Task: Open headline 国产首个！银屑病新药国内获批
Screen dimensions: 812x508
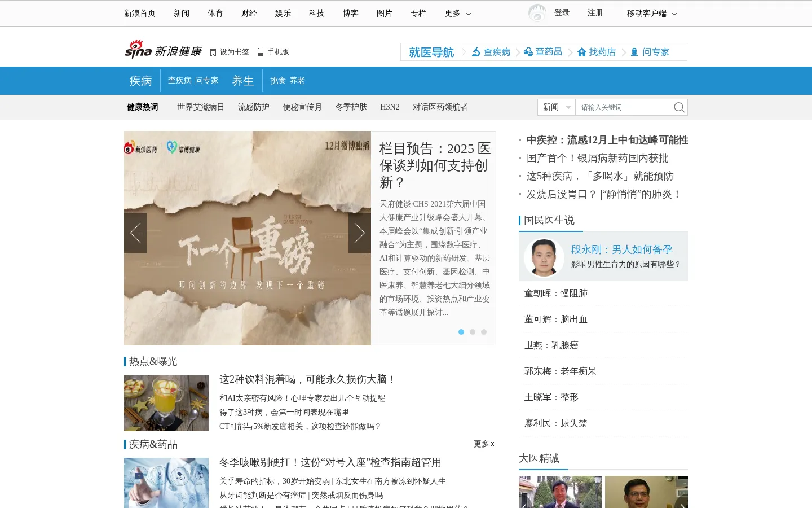Action: 598,158
